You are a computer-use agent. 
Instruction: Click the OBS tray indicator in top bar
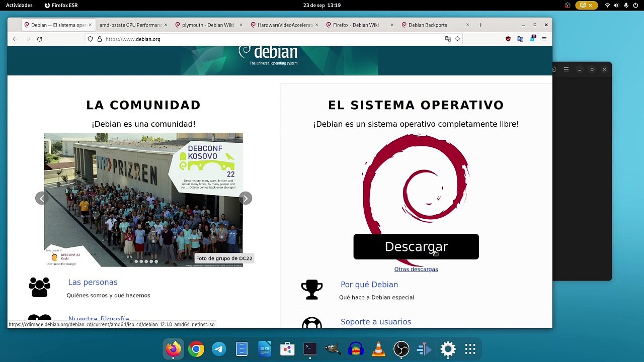pos(568,6)
